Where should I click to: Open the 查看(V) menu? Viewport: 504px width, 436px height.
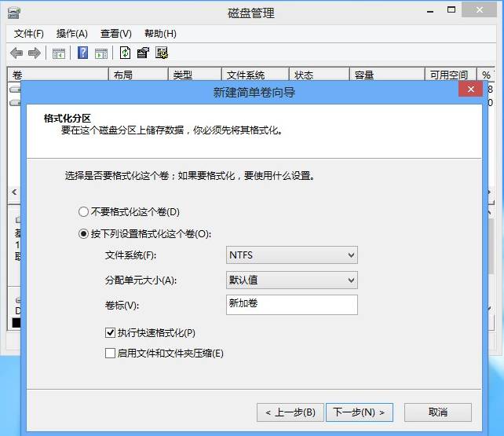coord(116,34)
